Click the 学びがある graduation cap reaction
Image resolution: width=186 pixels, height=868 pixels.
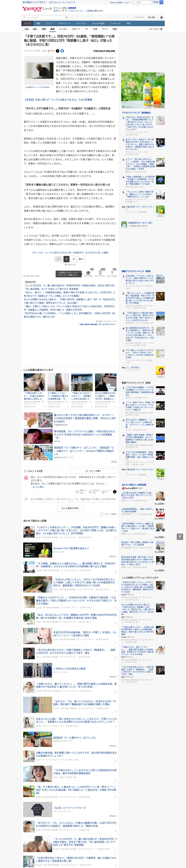(x=89, y=273)
